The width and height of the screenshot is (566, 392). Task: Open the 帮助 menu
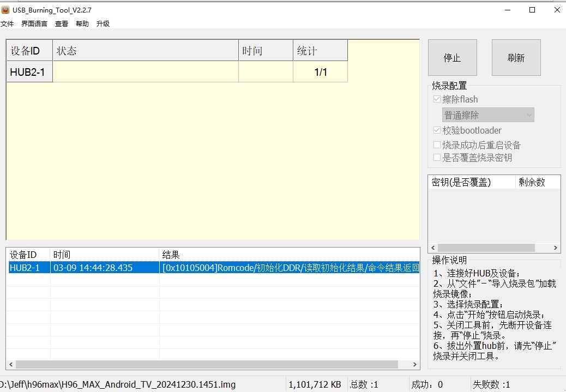(82, 24)
